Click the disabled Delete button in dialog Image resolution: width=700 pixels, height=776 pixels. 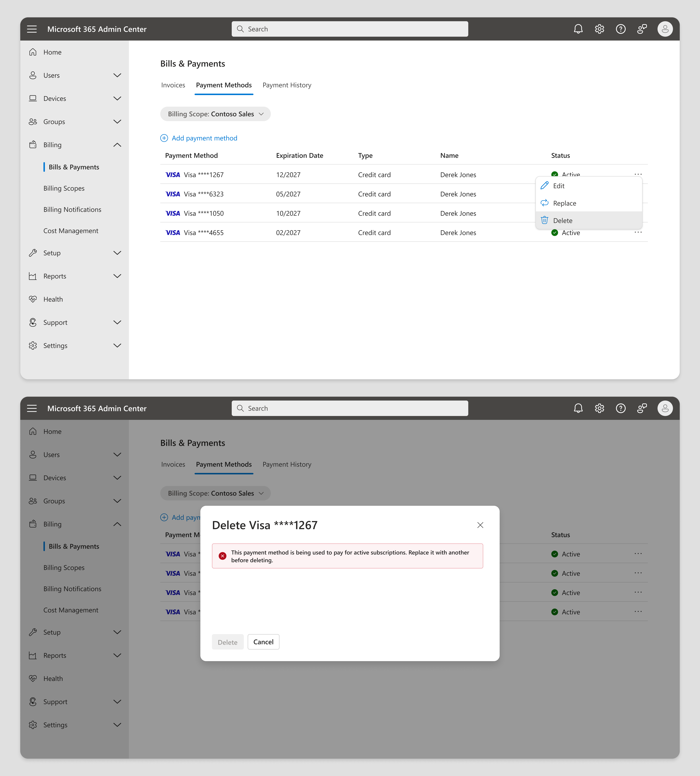228,642
